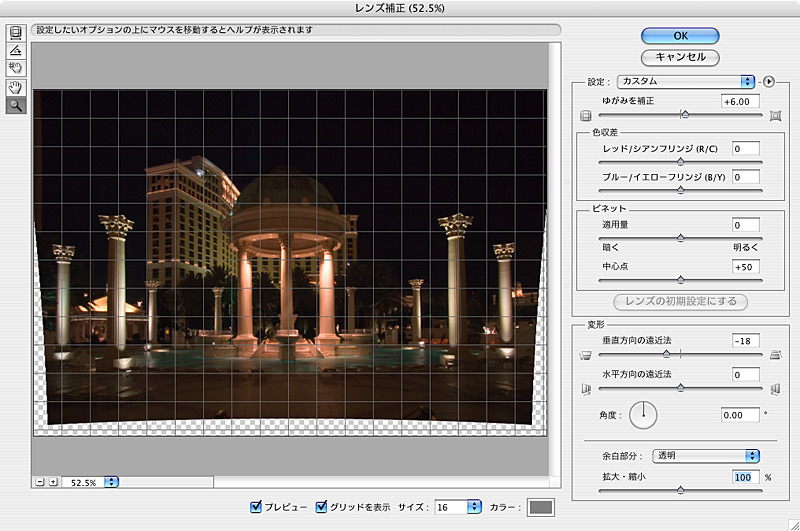Click the ブルー/イエローフリンジ value field
The width and height of the screenshot is (800, 531).
pyautogui.click(x=745, y=177)
